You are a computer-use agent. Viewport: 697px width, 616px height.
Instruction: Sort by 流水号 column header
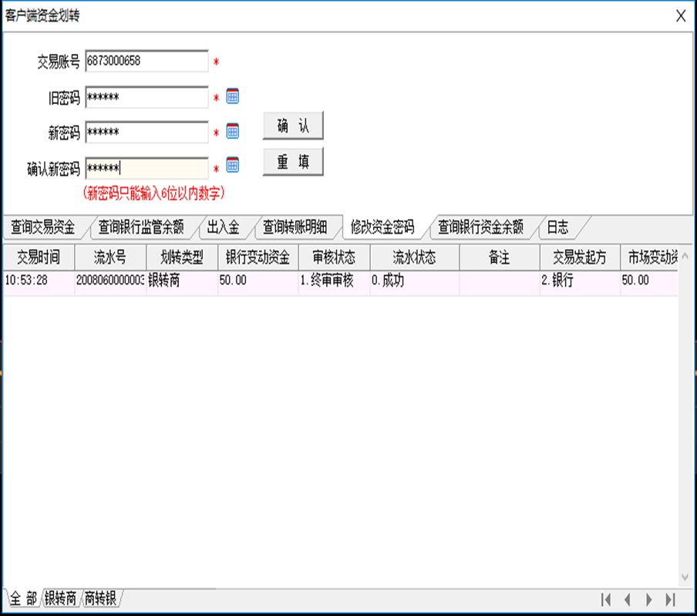pyautogui.click(x=110, y=258)
